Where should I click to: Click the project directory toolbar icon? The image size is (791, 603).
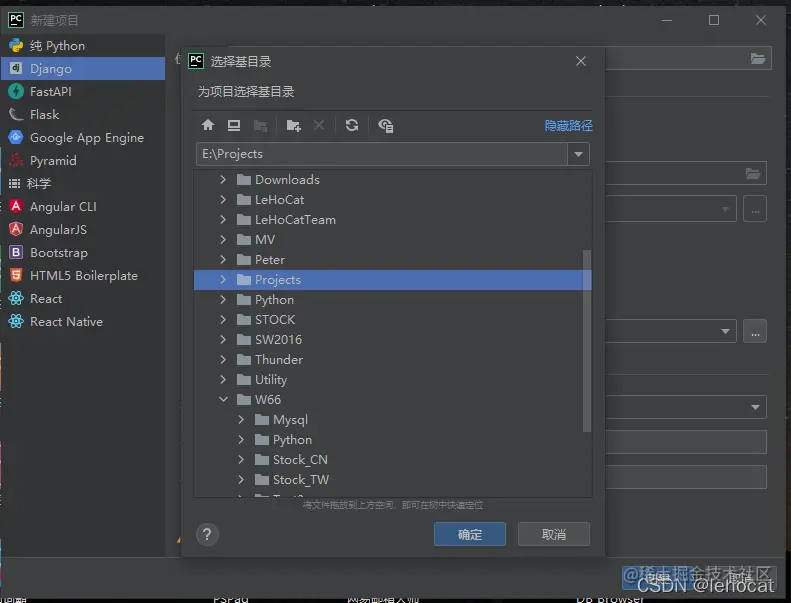point(260,125)
